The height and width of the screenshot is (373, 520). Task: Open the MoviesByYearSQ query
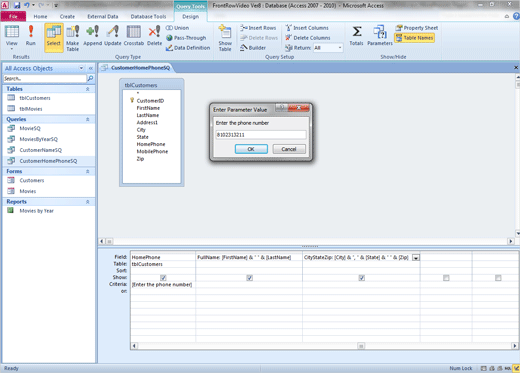[38, 139]
